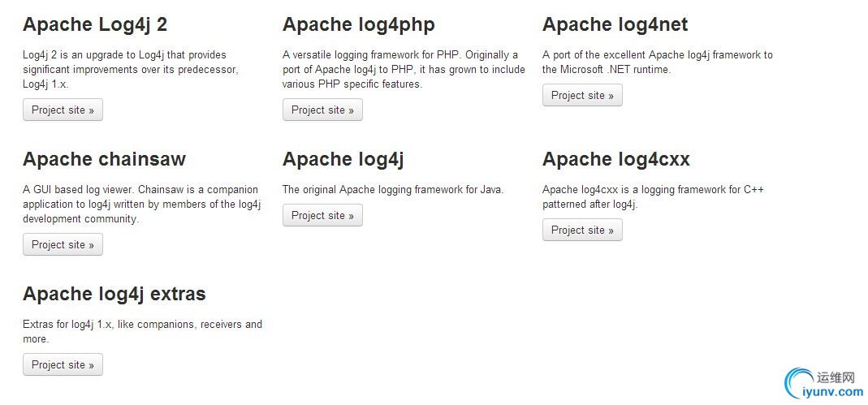Click the "Apache log4j" heading

coord(343,159)
